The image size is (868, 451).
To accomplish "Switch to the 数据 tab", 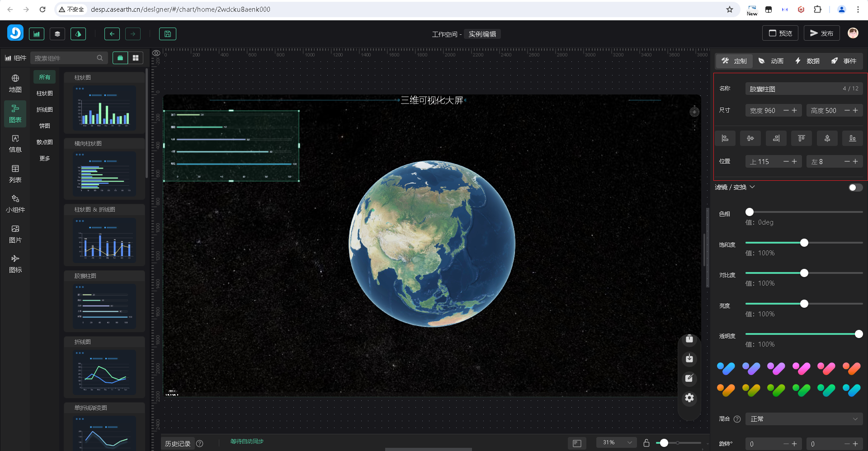I will point(807,61).
